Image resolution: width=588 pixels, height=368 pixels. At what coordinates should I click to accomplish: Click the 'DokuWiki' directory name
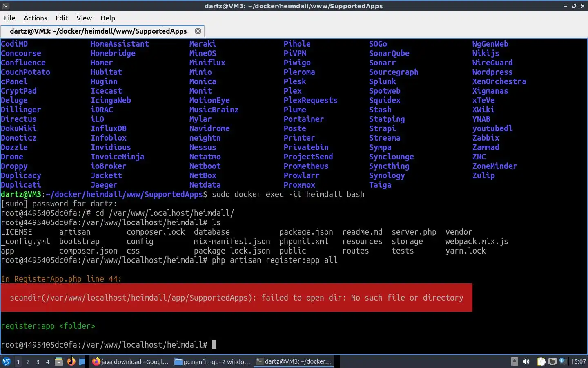19,128
